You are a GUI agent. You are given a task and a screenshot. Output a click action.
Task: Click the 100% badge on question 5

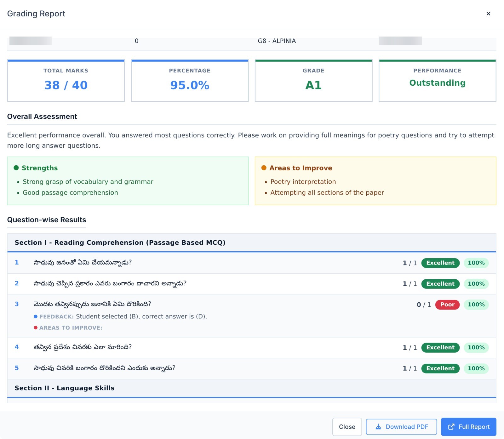[476, 368]
